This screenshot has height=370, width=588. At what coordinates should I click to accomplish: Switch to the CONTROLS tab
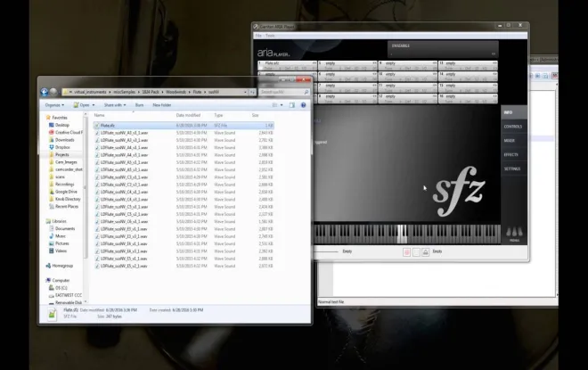click(x=513, y=127)
